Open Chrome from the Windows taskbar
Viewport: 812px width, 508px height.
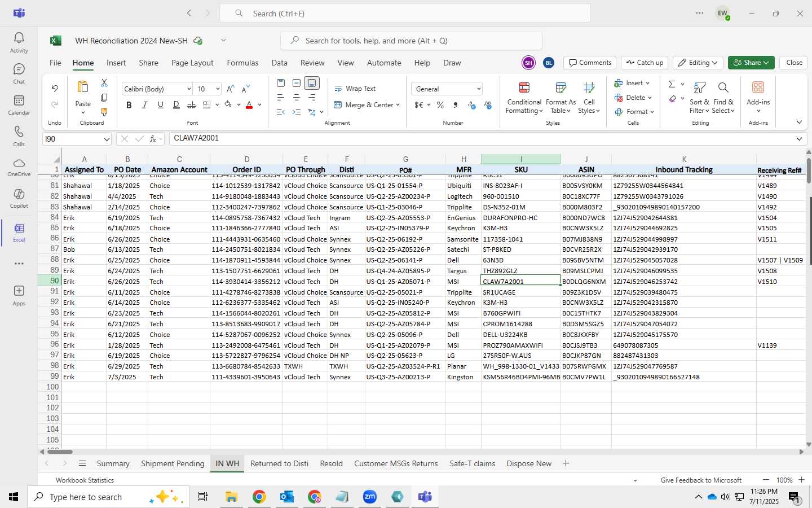pos(259,497)
